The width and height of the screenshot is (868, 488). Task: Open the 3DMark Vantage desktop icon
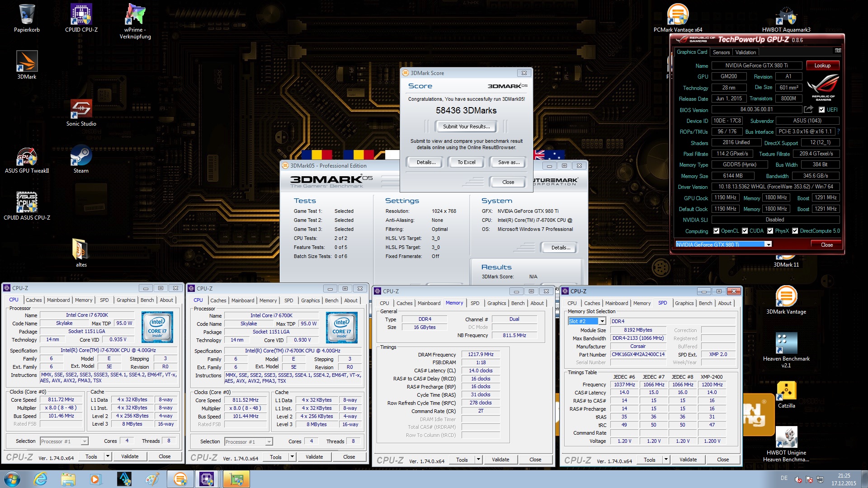click(x=786, y=300)
